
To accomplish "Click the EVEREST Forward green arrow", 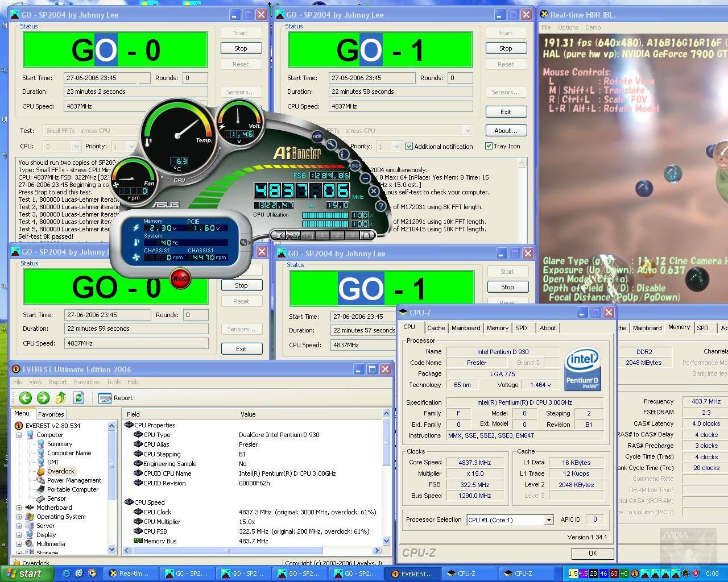I will coord(43,398).
